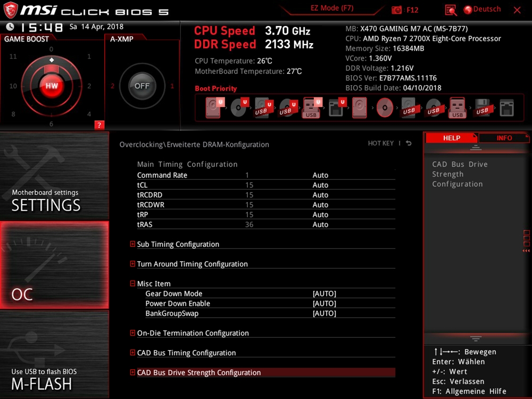Click the tRP Auto value field
532x399 pixels.
point(320,215)
